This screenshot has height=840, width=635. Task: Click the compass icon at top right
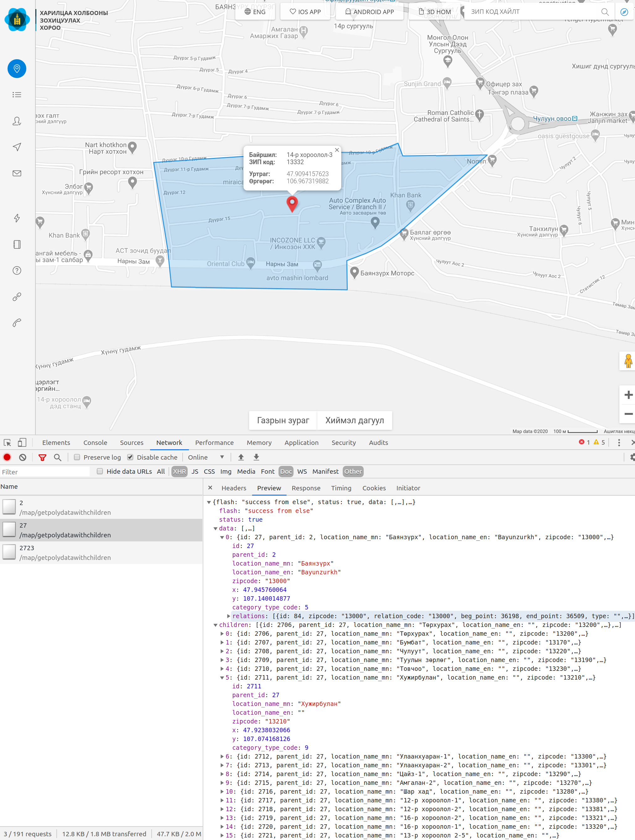(x=624, y=12)
